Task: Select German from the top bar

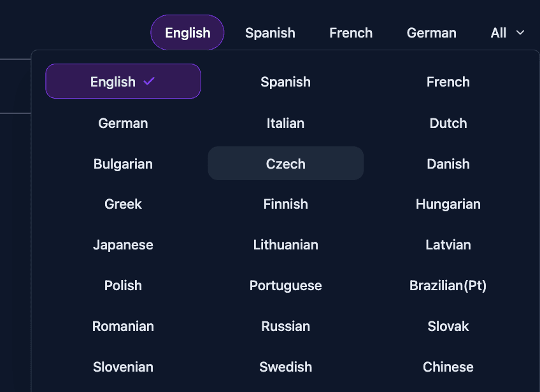Action: point(432,32)
